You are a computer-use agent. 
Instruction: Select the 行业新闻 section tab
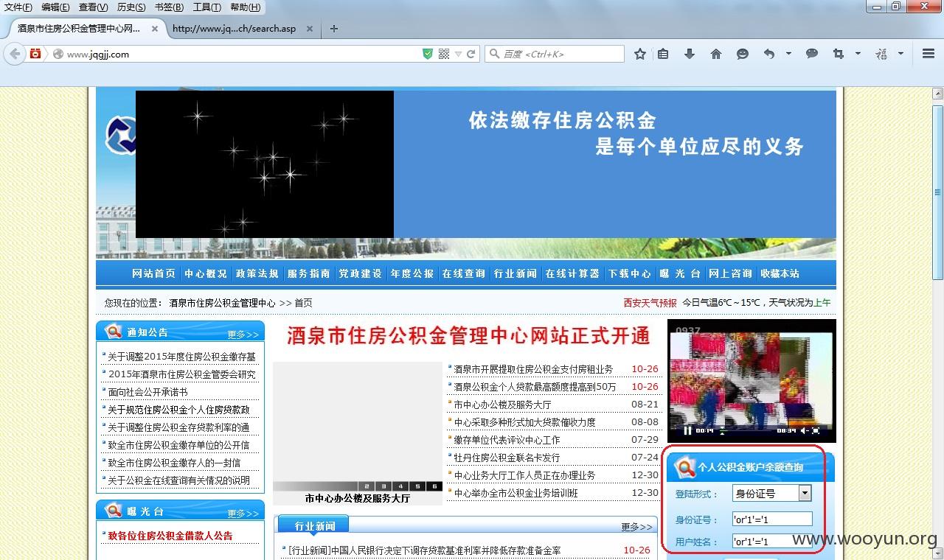314,525
